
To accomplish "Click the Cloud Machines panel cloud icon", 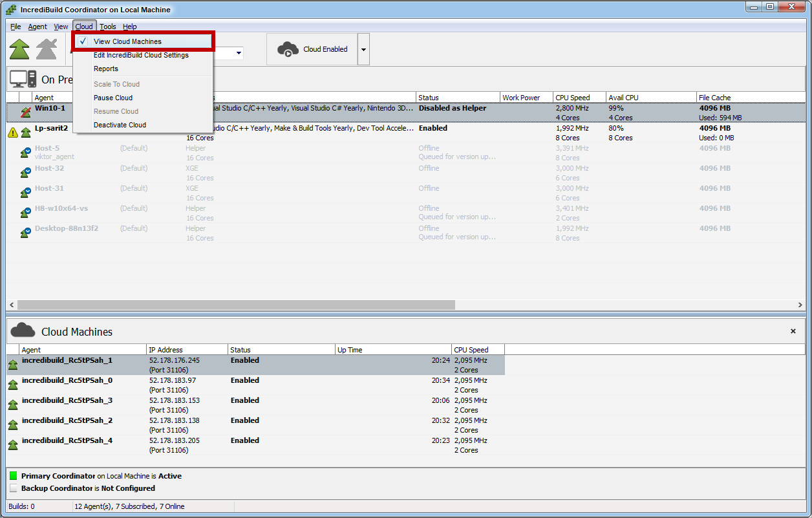I will click(23, 330).
